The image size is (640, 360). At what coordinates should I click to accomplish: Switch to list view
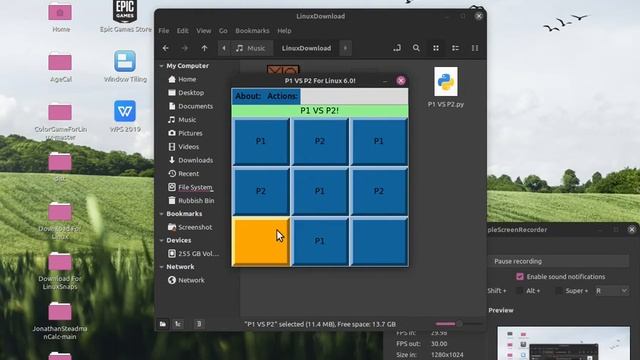[455, 48]
